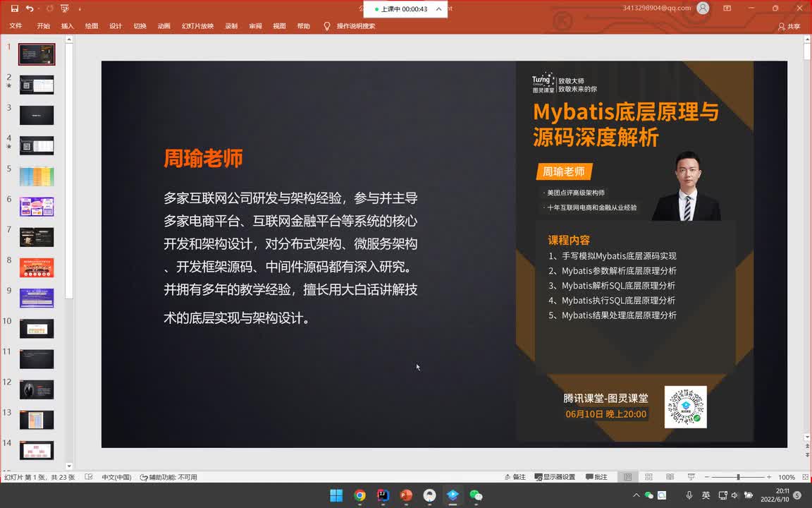Click the Redo icon in the quick access toolbar
This screenshot has height=508, width=812.
tap(50, 8)
